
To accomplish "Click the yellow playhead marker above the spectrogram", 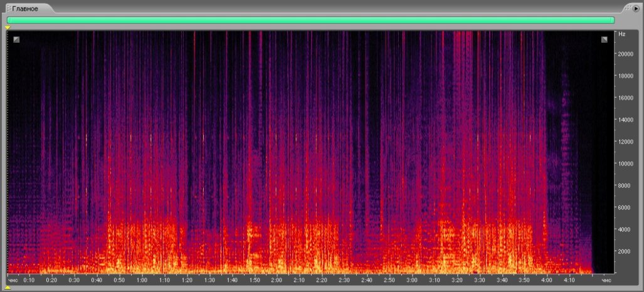I will pyautogui.click(x=8, y=28).
